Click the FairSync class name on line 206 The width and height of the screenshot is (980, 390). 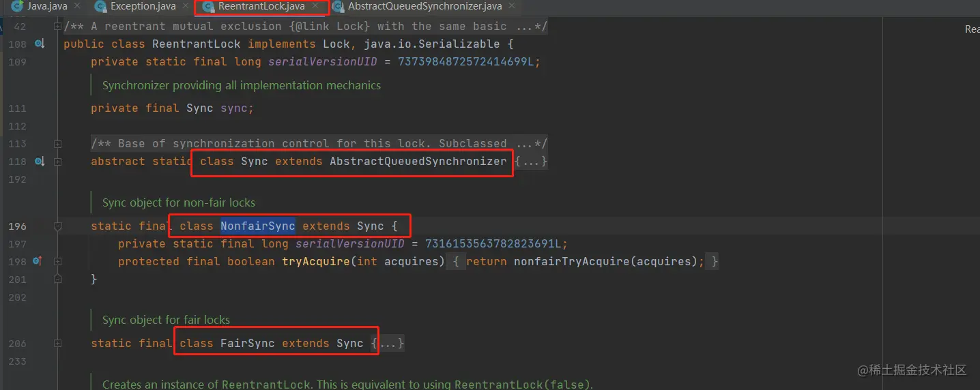pos(248,343)
